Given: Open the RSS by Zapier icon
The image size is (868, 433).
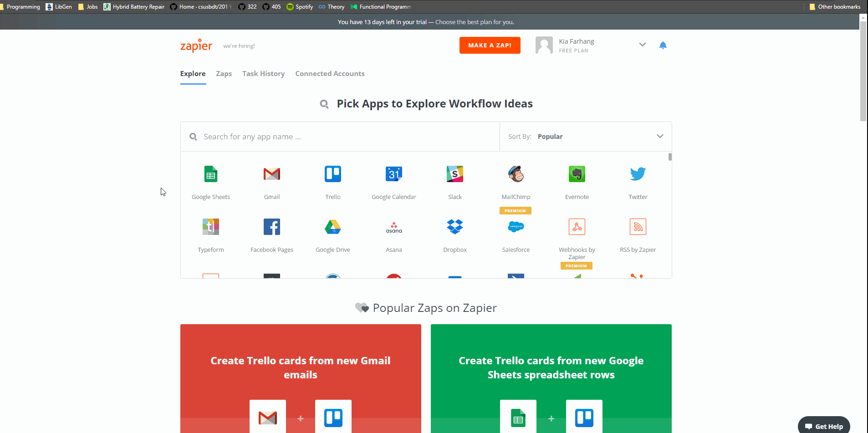Looking at the screenshot, I should click(x=638, y=227).
